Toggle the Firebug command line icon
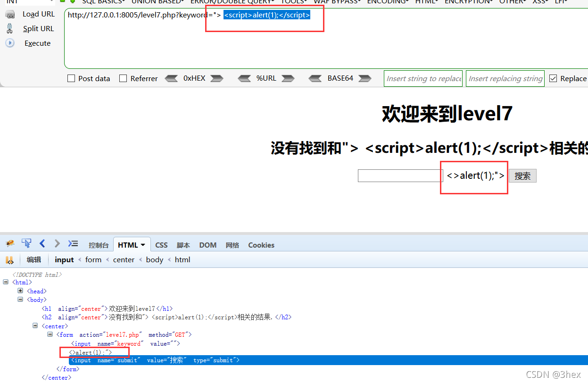Viewport: 588px width, 383px height. pyautogui.click(x=73, y=243)
